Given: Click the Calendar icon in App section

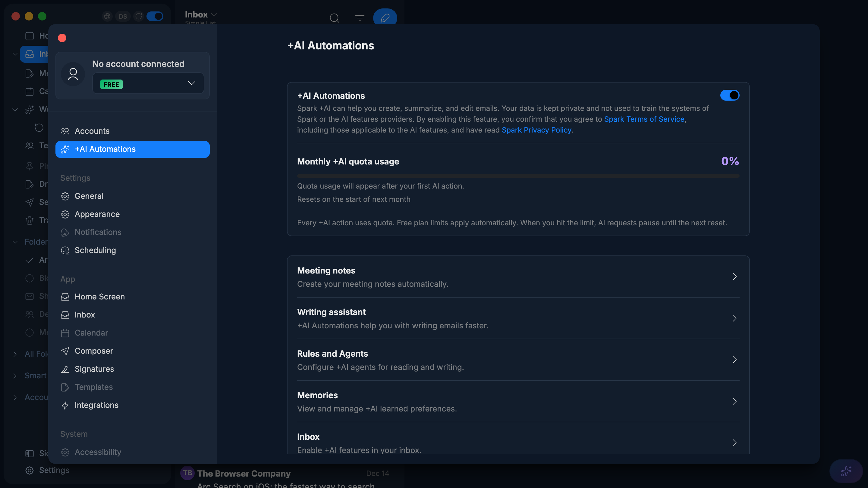Looking at the screenshot, I should pyautogui.click(x=65, y=333).
